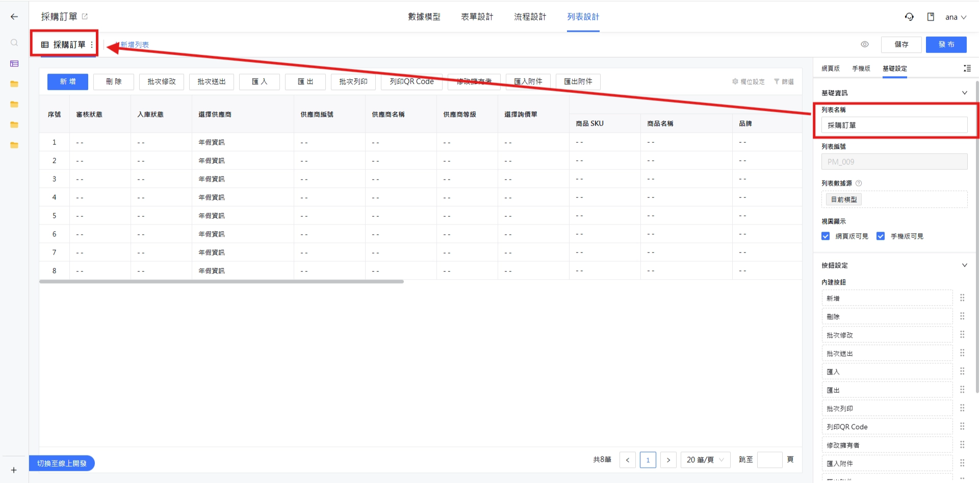Toggle the outline list icon in right panel
This screenshot has width=980, height=483.
pos(967,68)
